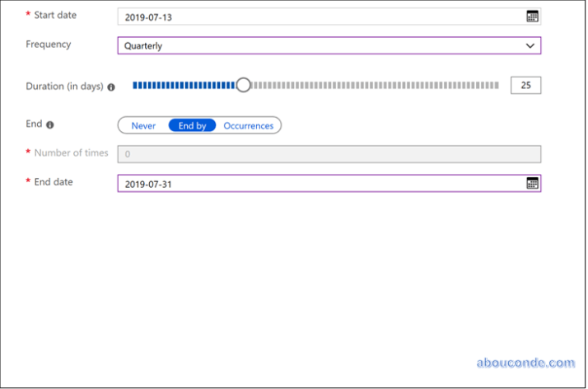Click the disabled Number of times field
588x389 pixels.
coord(329,154)
